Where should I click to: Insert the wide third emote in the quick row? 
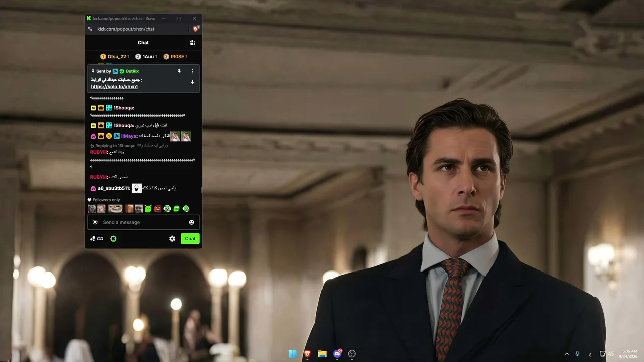115,209
